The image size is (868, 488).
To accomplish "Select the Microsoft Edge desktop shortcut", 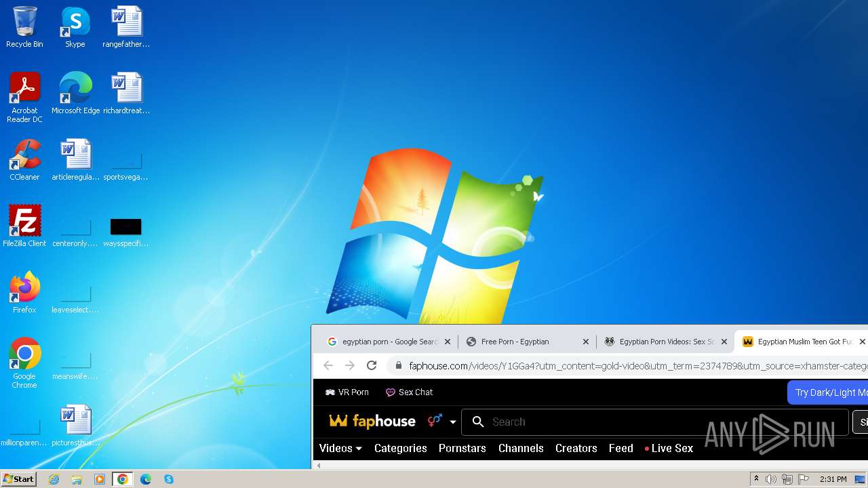I will point(75,94).
